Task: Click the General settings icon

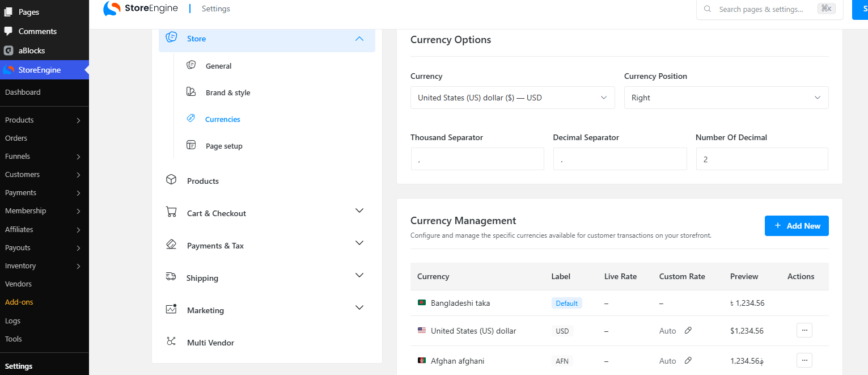Action: 191,65
